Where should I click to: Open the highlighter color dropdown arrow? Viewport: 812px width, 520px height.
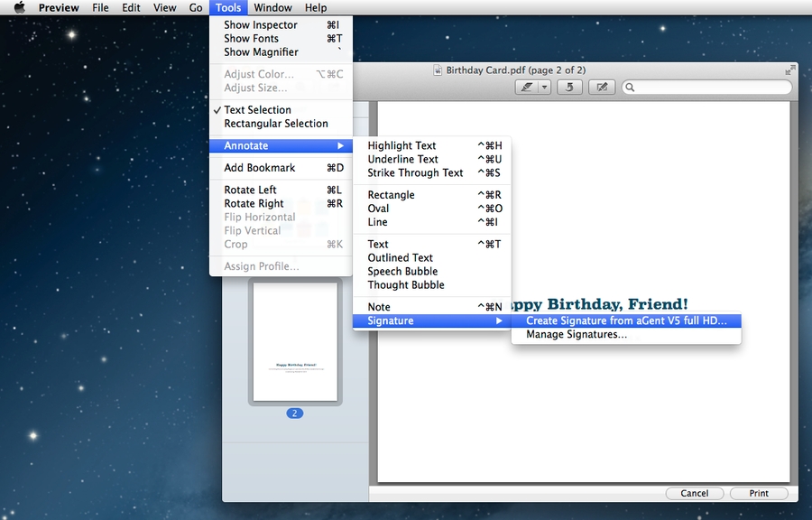tap(544, 87)
